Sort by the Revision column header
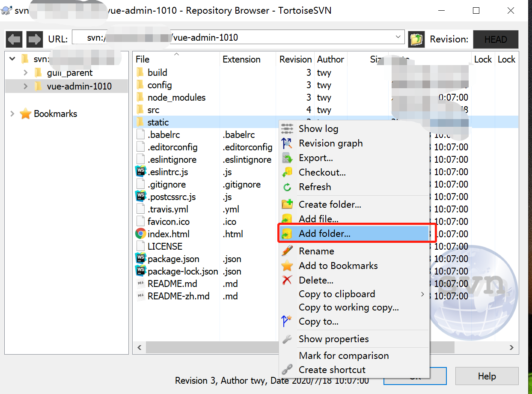This screenshot has width=532, height=394. [295, 59]
